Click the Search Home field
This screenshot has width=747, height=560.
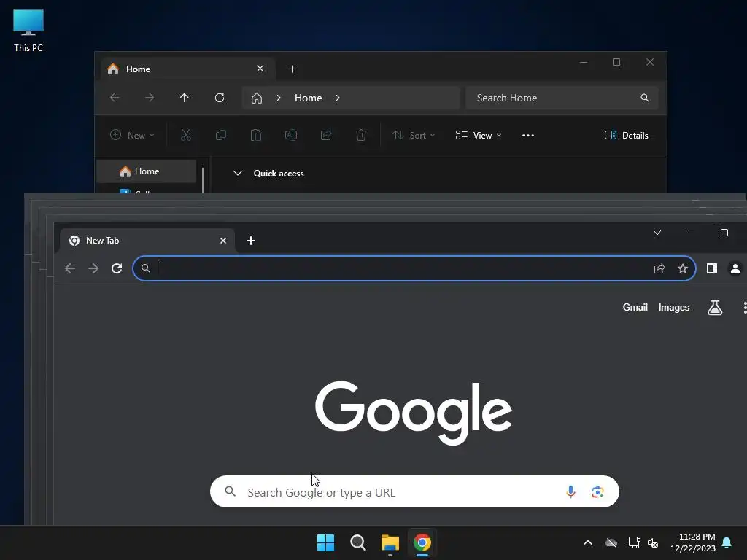pyautogui.click(x=562, y=98)
